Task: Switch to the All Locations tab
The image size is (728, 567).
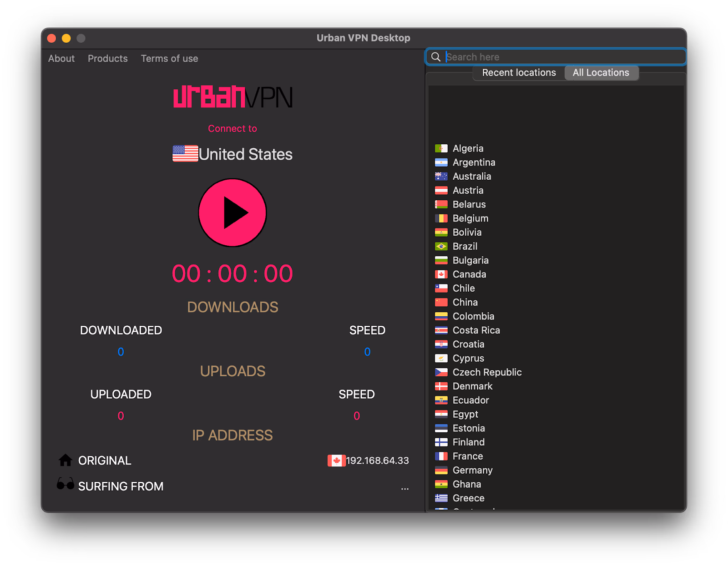Action: [x=601, y=73]
